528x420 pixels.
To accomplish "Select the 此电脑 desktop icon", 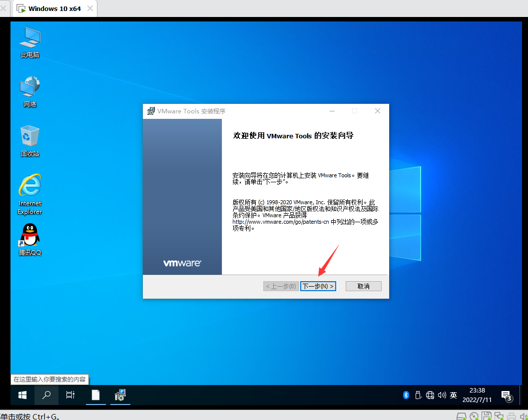I will click(30, 43).
